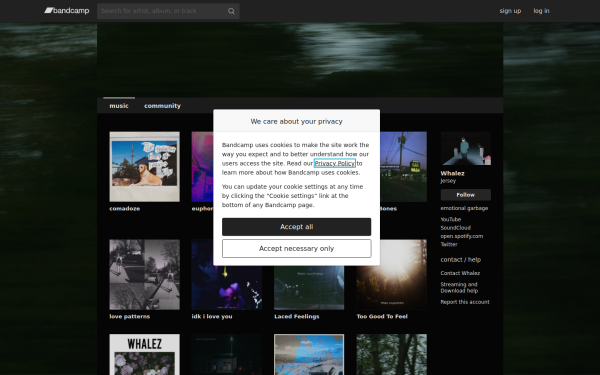The width and height of the screenshot is (600, 375).
Task: Open the Laced Feelings title link
Action: [x=297, y=316]
